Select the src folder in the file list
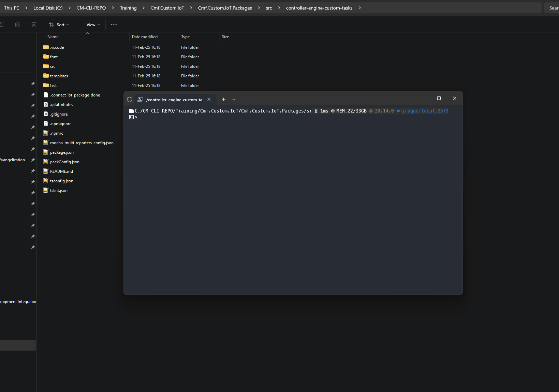Image resolution: width=559 pixels, height=392 pixels. [x=52, y=66]
